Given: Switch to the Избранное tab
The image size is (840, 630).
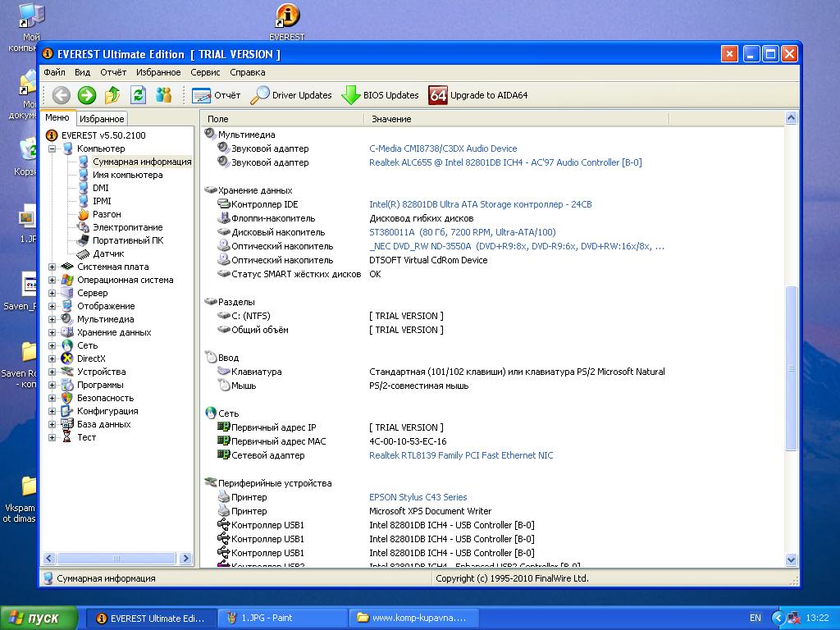Looking at the screenshot, I should (x=103, y=119).
